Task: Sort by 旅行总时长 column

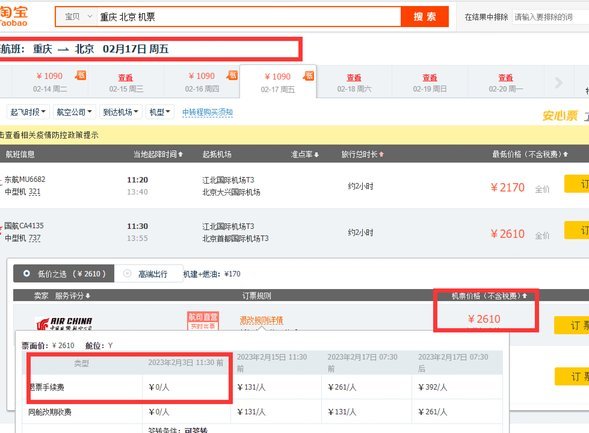Action: [x=362, y=154]
